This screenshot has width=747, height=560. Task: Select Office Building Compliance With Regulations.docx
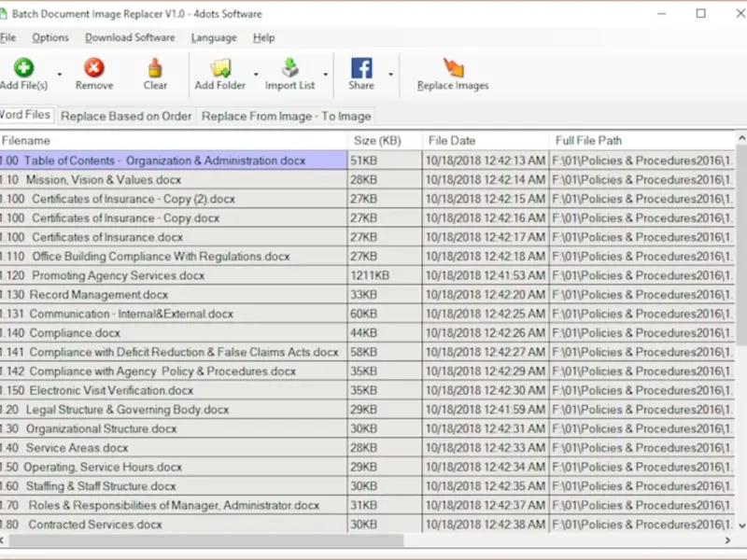click(x=174, y=256)
